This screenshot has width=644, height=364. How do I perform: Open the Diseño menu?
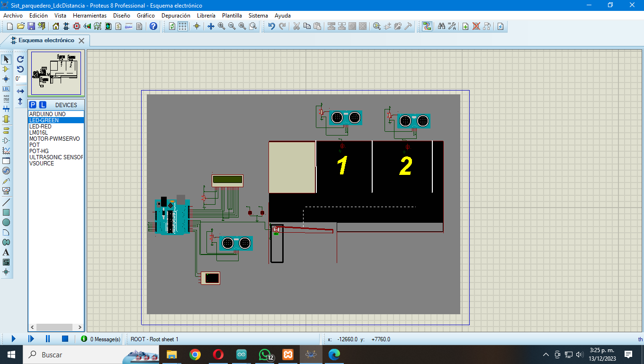pyautogui.click(x=122, y=16)
